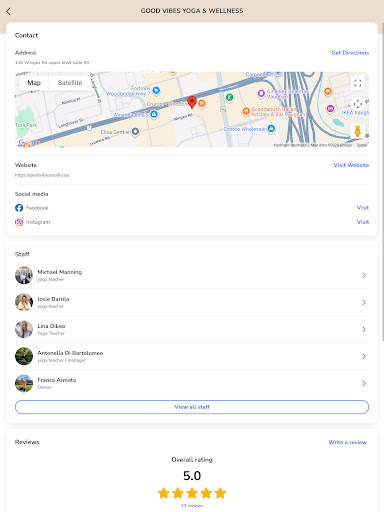Click Write a review link
This screenshot has width=384, height=512.
tap(348, 442)
